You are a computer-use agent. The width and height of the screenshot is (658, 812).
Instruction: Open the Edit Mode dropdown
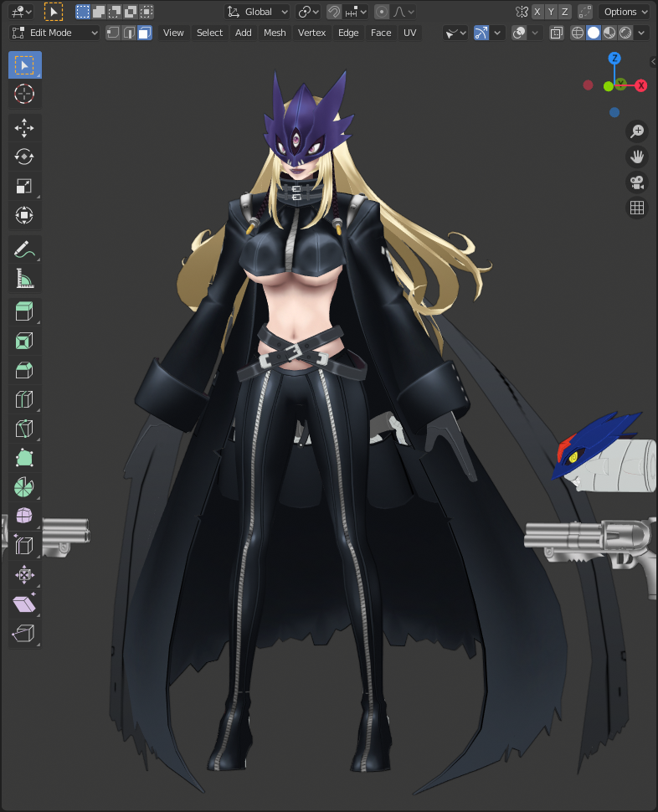[x=54, y=33]
